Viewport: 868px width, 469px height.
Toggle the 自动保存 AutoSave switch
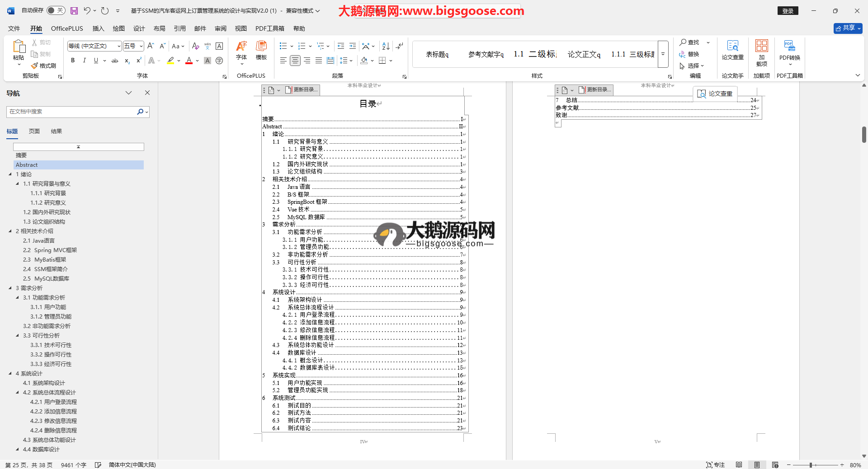pyautogui.click(x=56, y=10)
